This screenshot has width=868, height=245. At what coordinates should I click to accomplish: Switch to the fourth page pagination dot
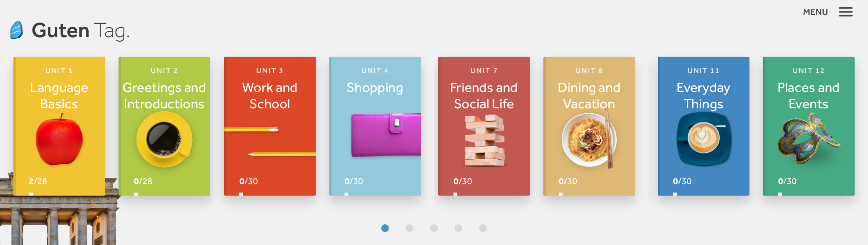click(458, 228)
